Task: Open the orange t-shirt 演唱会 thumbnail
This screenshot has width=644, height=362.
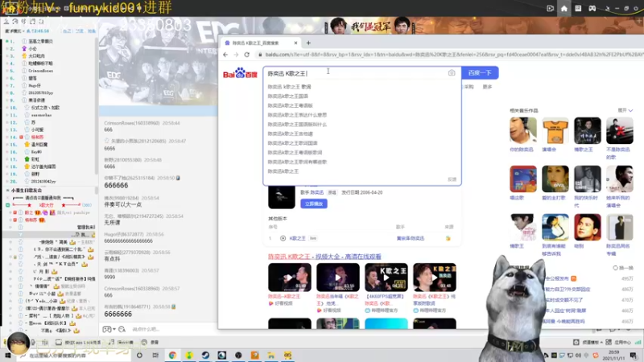Action: [555, 130]
